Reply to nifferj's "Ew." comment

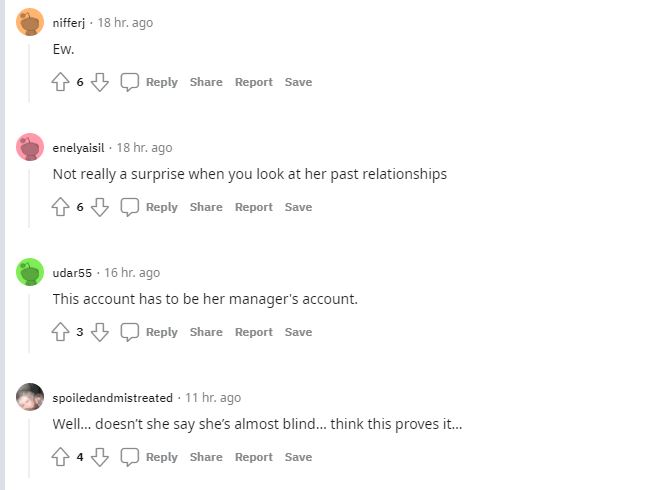coord(150,82)
